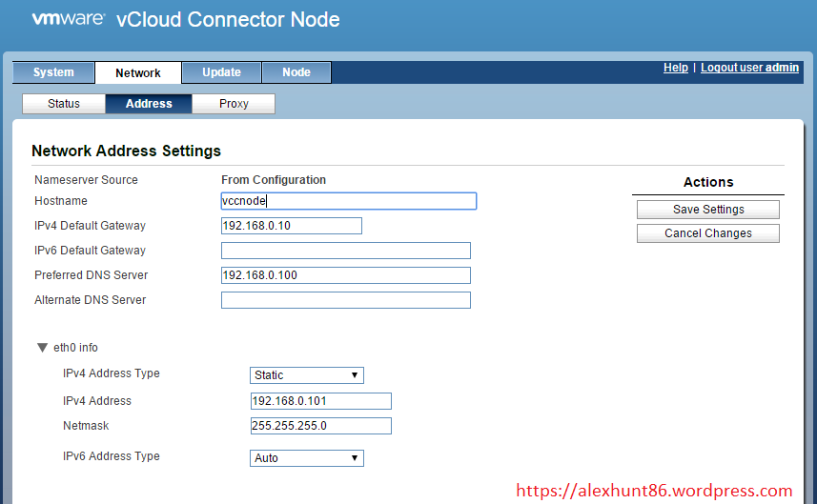Open the Update tab
Screen dimensions: 817x504
pyautogui.click(x=221, y=72)
